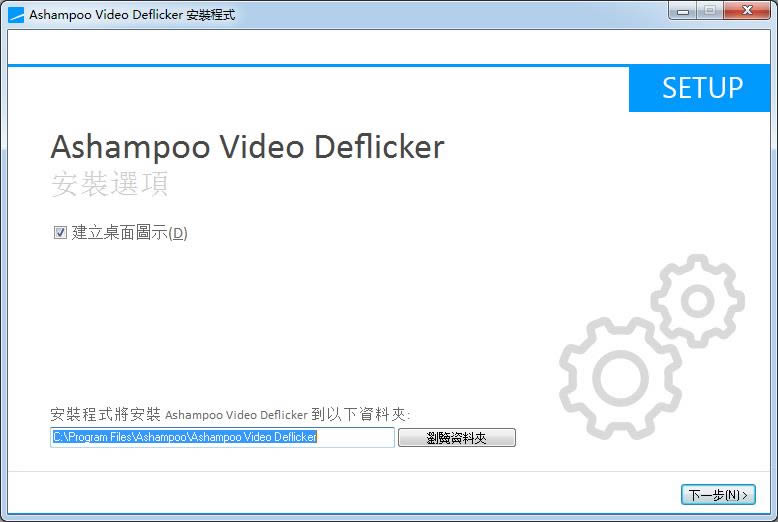Image resolution: width=778 pixels, height=522 pixels.
Task: Click inside the installation path field
Action: click(x=222, y=437)
